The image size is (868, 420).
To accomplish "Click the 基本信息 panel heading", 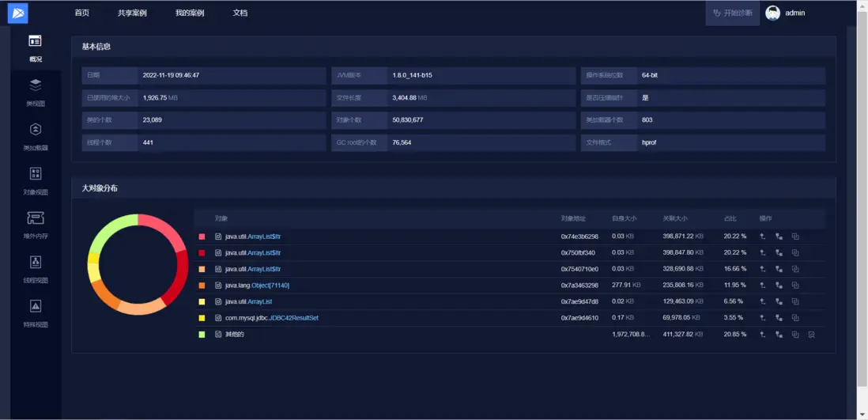I will [96, 47].
